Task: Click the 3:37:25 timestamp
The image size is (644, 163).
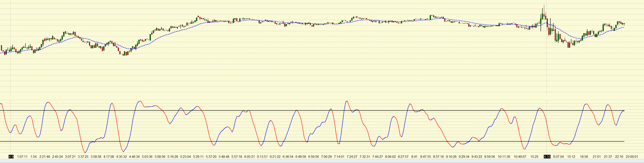Action: (83, 157)
